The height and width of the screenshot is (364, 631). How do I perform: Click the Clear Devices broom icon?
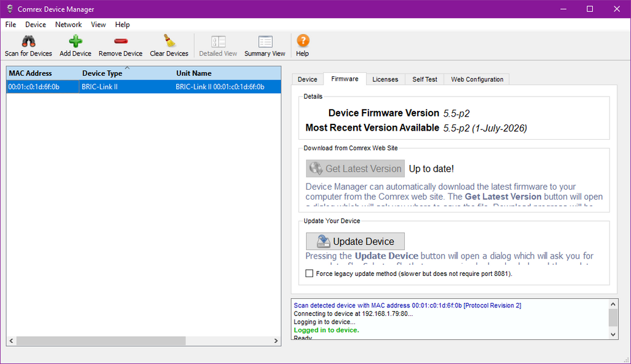(169, 41)
